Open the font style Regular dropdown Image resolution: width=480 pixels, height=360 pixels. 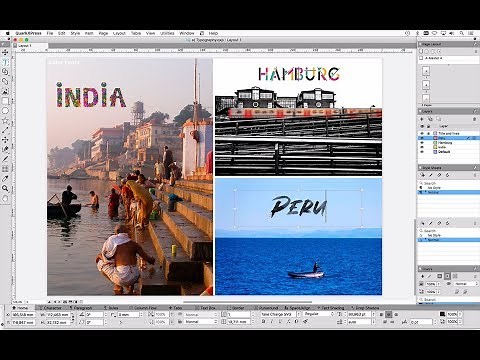[319, 314]
